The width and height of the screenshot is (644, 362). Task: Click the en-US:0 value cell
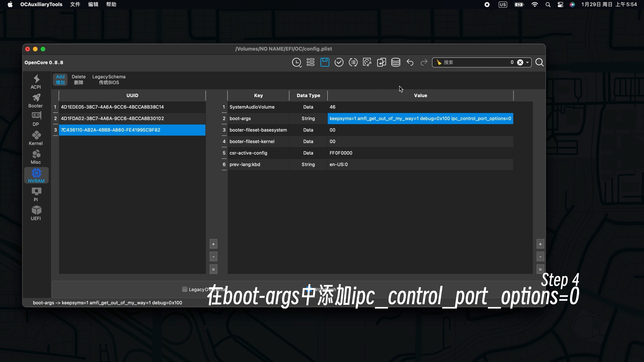420,164
